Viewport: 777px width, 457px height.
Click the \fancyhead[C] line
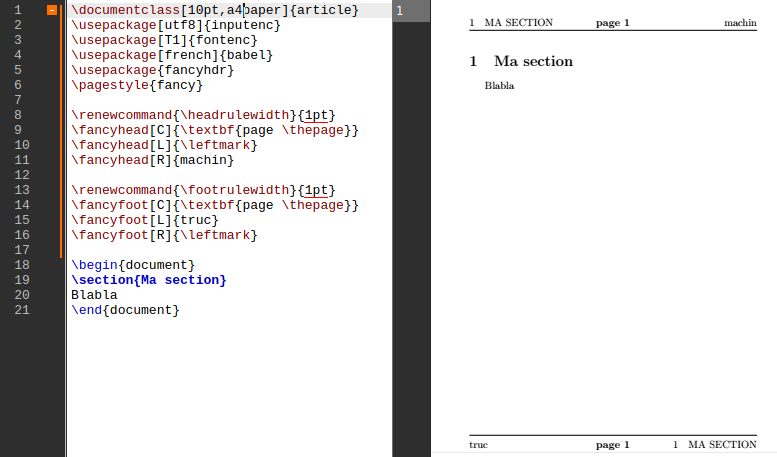(215, 130)
